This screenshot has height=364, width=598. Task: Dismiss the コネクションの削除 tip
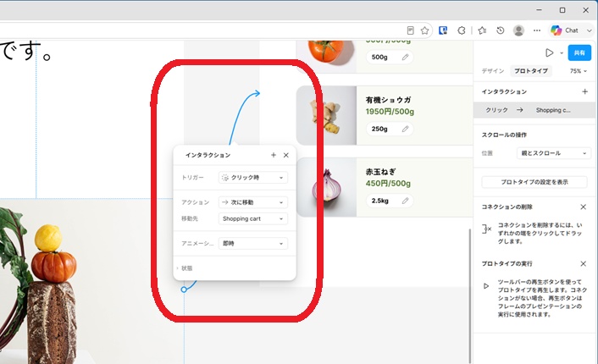(x=583, y=207)
